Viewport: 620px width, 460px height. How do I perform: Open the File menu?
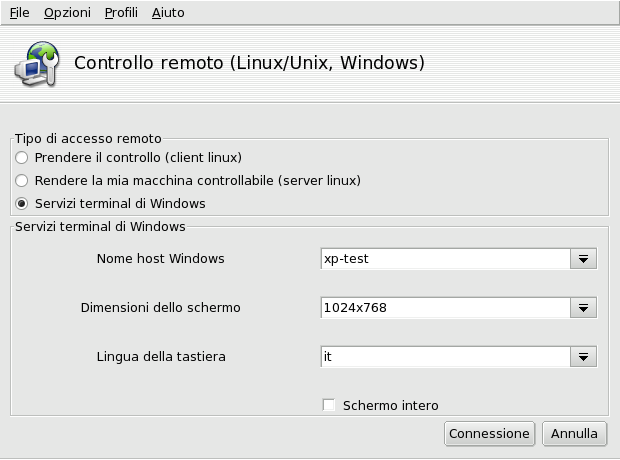(x=19, y=13)
